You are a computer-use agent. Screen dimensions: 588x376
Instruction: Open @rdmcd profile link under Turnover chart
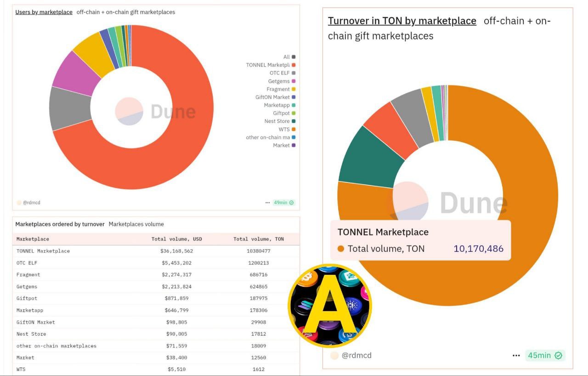(x=356, y=355)
